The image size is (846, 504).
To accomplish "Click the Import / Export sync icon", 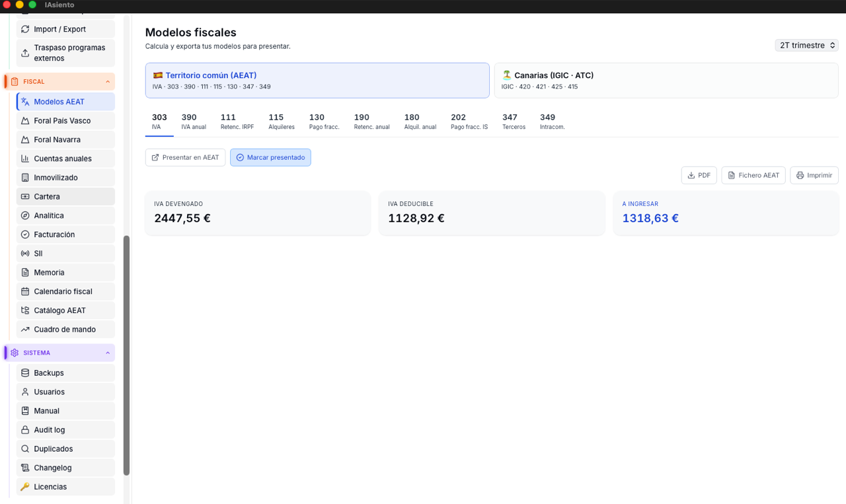I will (25, 29).
